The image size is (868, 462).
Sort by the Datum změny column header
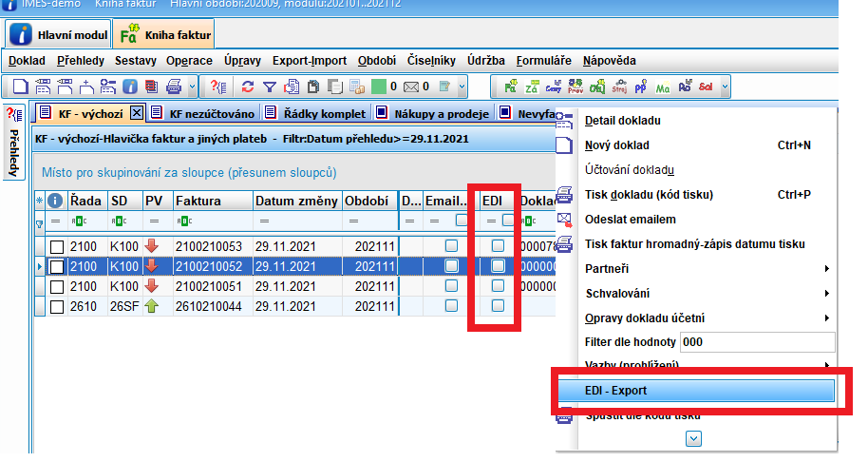click(297, 201)
